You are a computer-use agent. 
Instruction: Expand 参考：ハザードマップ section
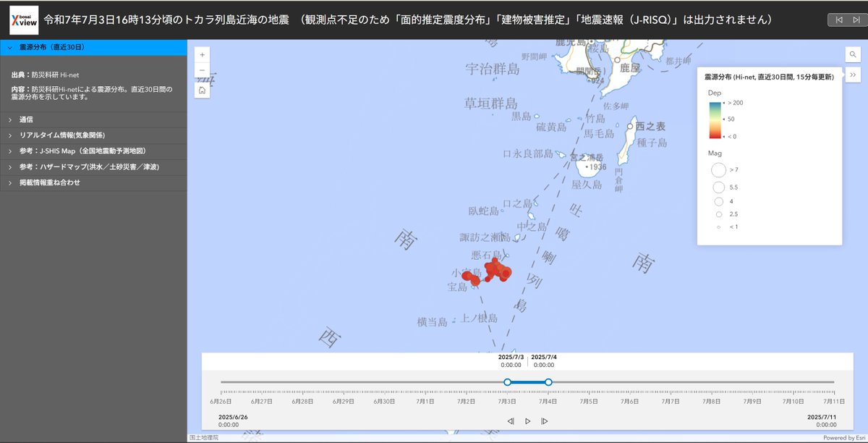94,167
